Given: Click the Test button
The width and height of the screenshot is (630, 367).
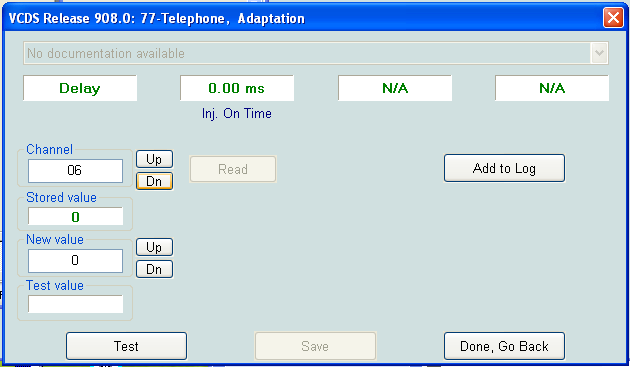Looking at the screenshot, I should point(126,346).
